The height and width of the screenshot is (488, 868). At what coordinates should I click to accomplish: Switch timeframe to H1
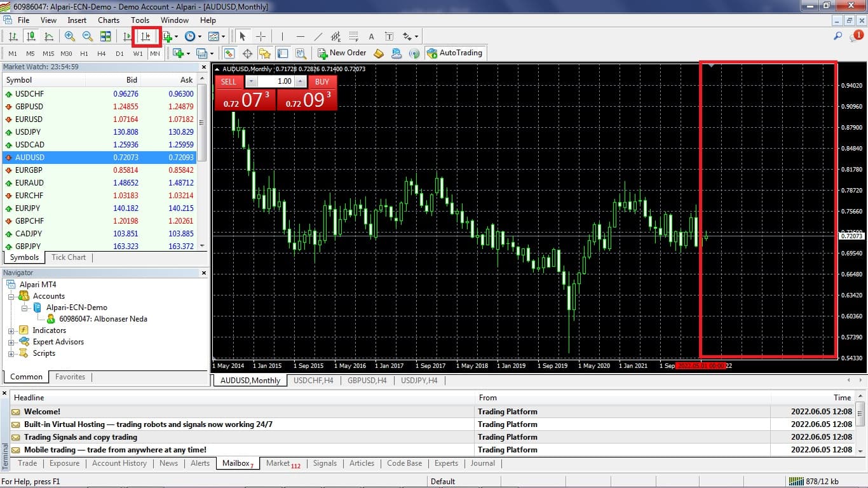click(84, 53)
